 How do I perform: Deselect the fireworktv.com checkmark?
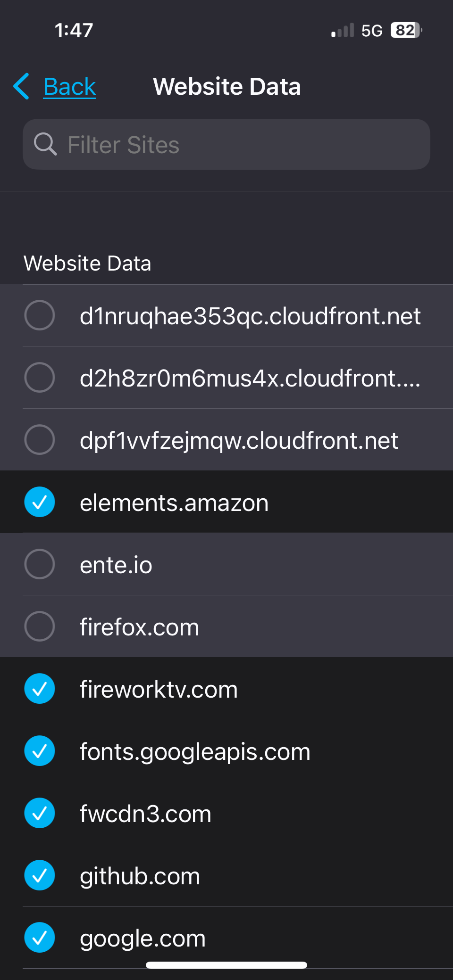click(x=40, y=689)
